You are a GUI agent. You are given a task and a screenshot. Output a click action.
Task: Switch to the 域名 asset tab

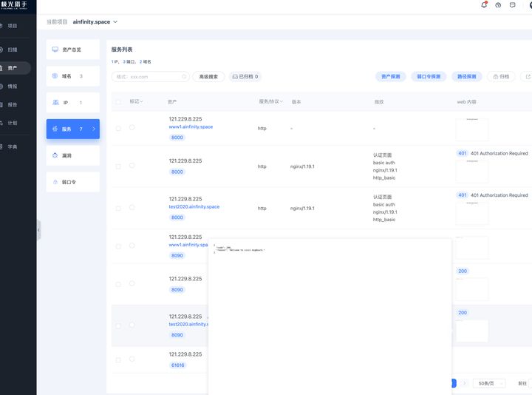coord(73,76)
